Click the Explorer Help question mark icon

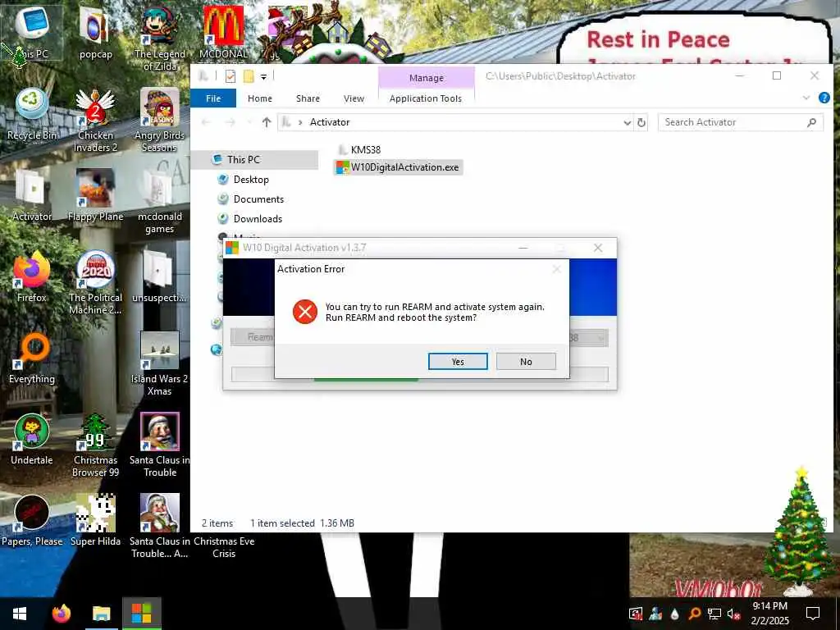coord(824,98)
